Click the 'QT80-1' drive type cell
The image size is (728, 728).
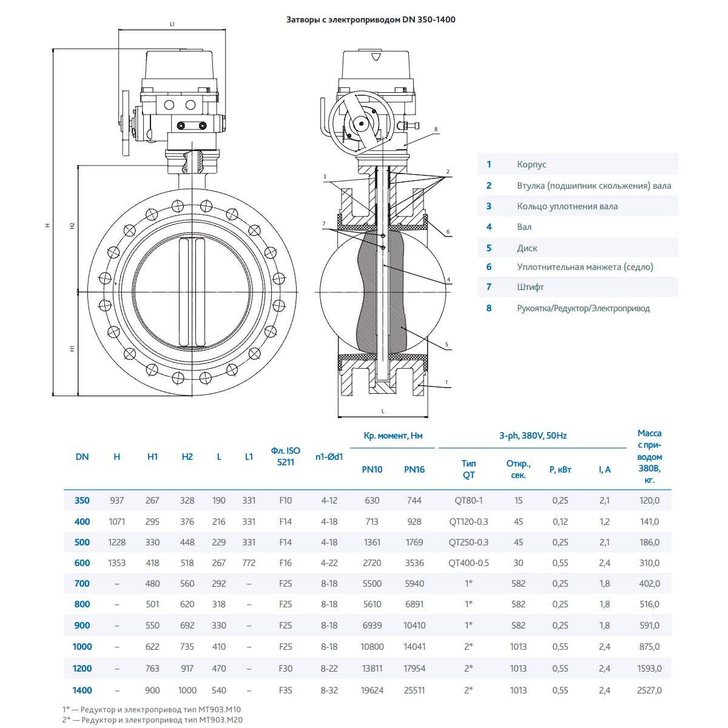tap(468, 500)
